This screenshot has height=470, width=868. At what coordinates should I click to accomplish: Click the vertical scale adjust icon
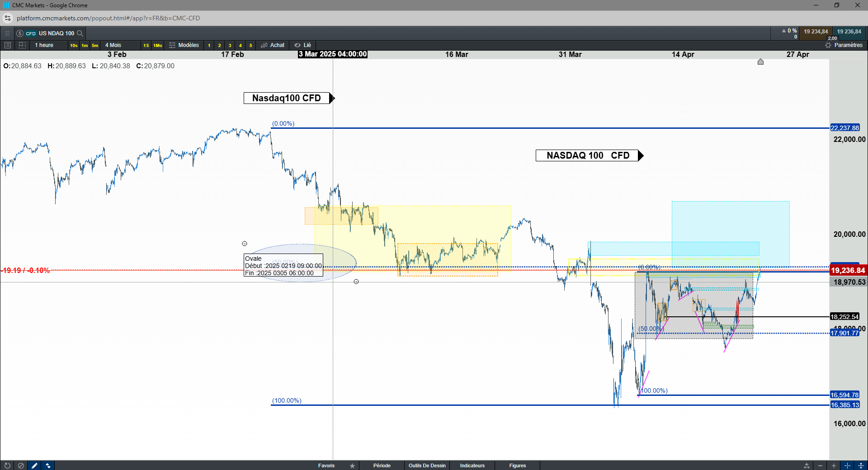tap(861, 465)
